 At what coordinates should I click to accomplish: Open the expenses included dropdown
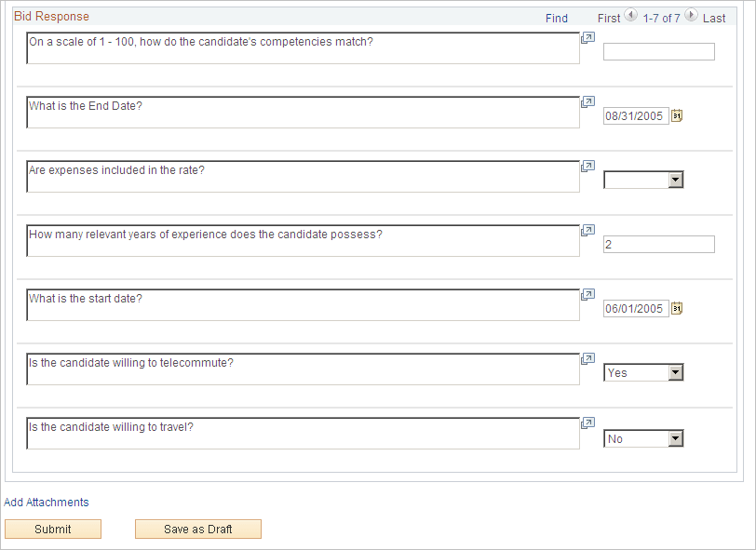[x=677, y=180]
